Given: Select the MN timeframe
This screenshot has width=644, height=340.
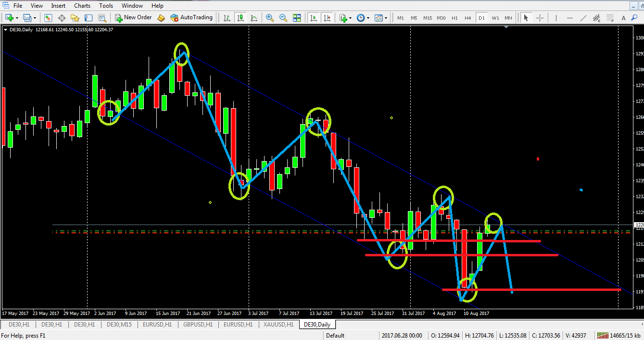Looking at the screenshot, I should [508, 18].
